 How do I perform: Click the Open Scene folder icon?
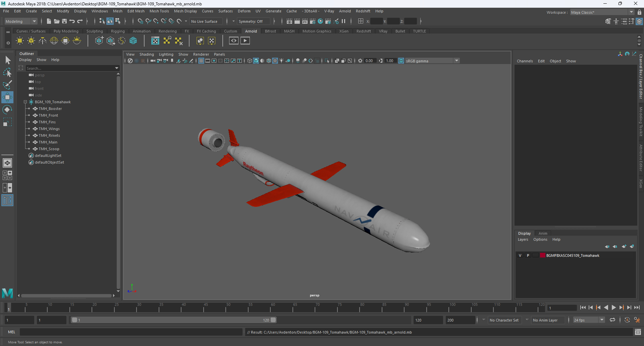[x=57, y=21]
